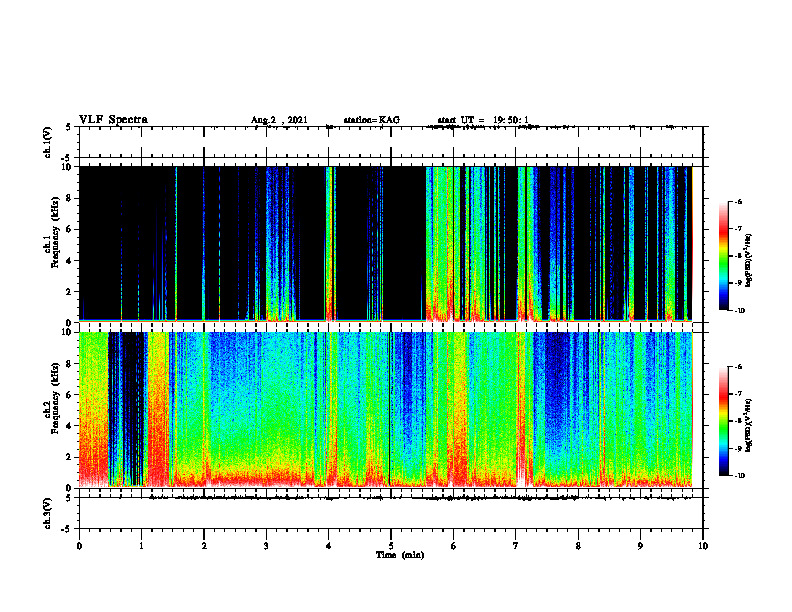
Task: Click the "5" voltage tick on ch.1(V) axis
Action: point(68,128)
